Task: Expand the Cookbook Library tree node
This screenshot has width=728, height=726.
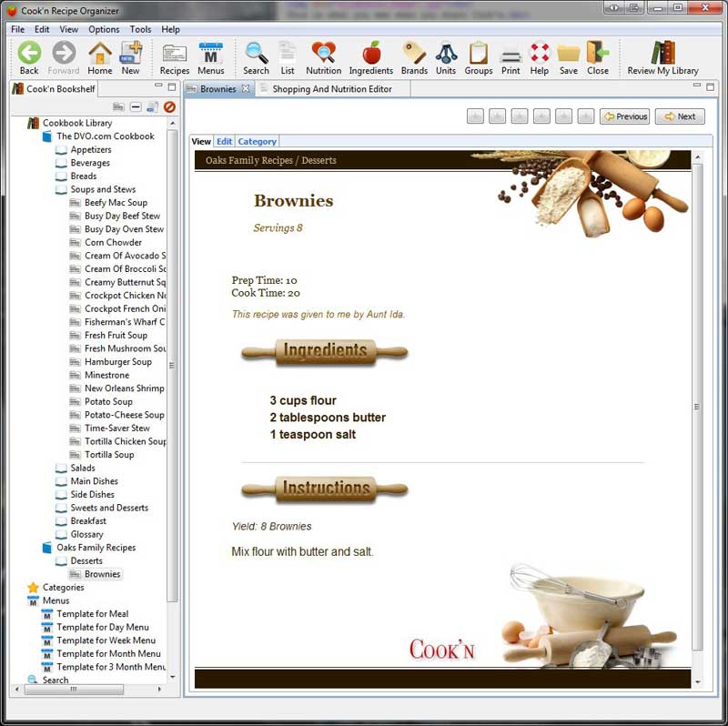Action: (70, 123)
